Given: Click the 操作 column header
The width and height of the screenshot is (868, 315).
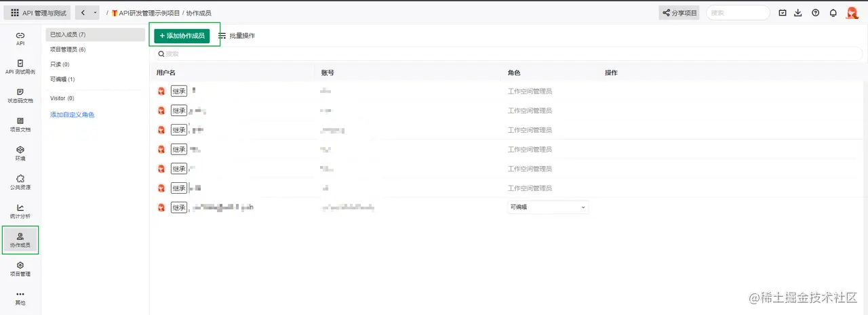Looking at the screenshot, I should pos(611,72).
